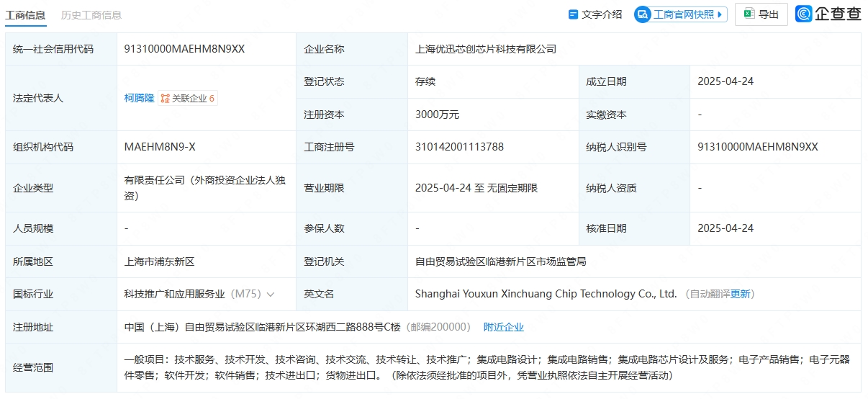Select registration status 存续
The height and width of the screenshot is (399, 868).
tap(425, 81)
